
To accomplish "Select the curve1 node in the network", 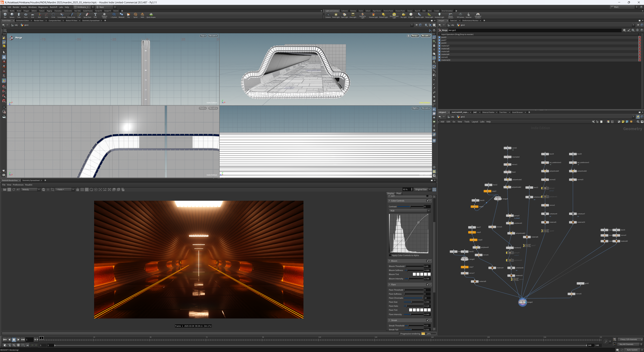I will click(x=507, y=148).
